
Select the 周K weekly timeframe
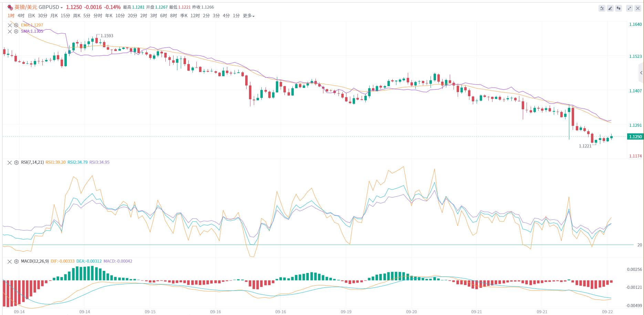76,16
